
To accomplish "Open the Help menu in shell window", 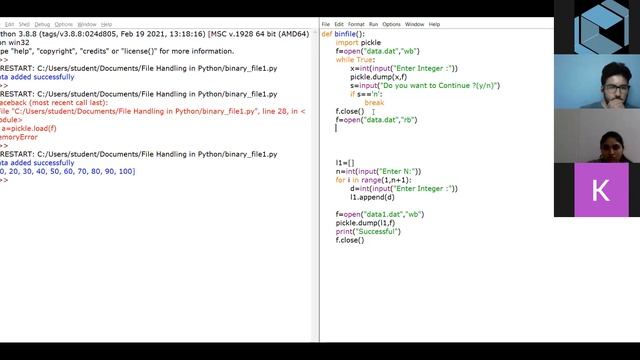I will point(106,24).
